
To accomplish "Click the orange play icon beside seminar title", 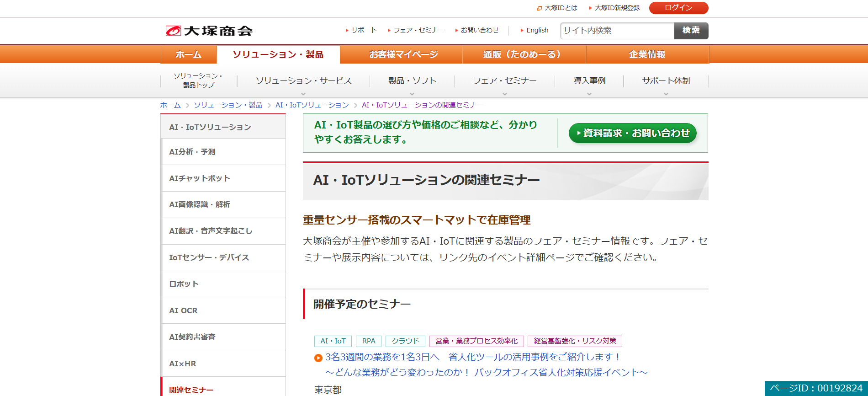I will point(318,358).
